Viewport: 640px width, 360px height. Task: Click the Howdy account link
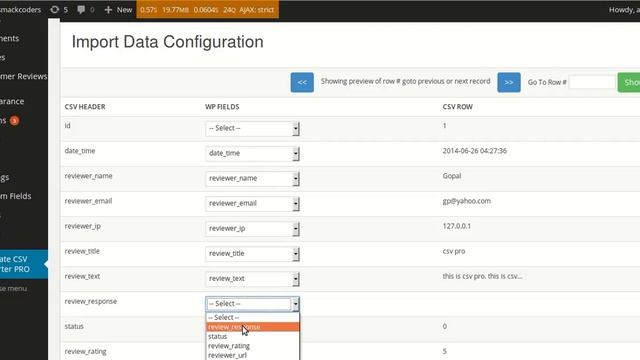624,9
